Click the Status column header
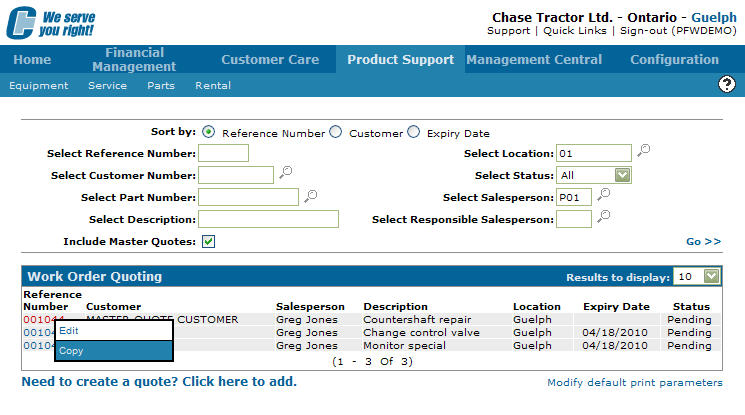745x415 pixels. tap(691, 307)
